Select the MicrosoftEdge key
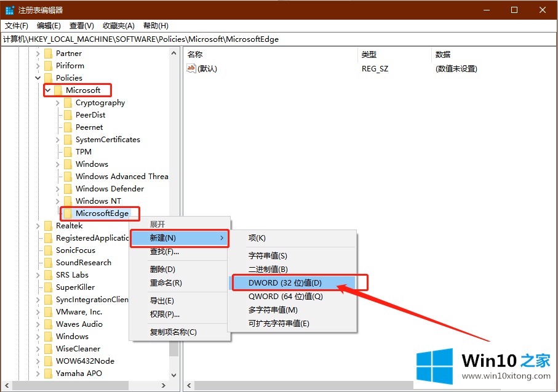 coord(102,214)
